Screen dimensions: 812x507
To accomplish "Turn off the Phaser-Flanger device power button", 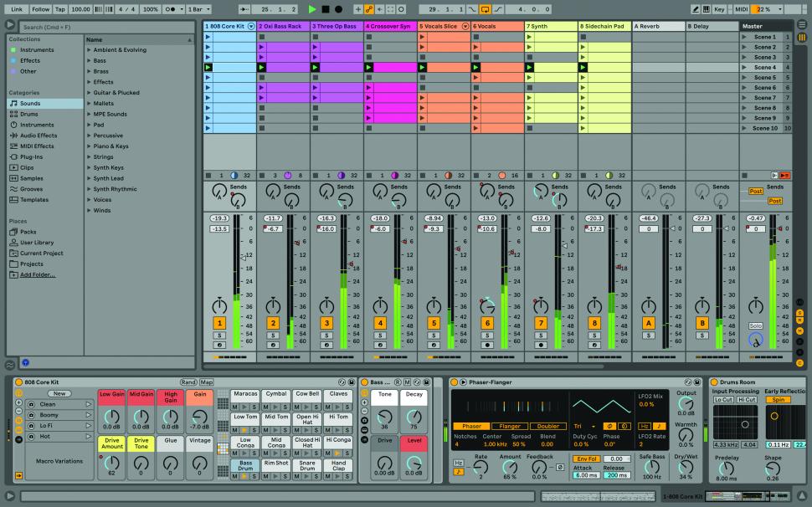I will 455,382.
